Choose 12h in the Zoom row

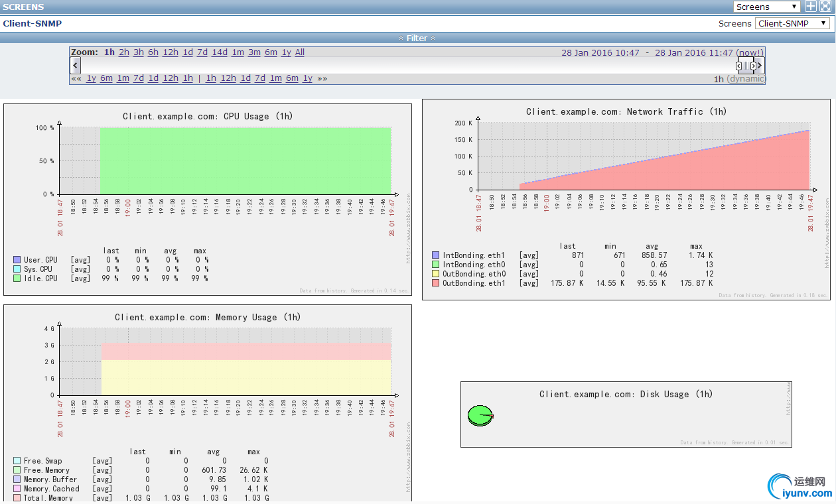(x=171, y=52)
